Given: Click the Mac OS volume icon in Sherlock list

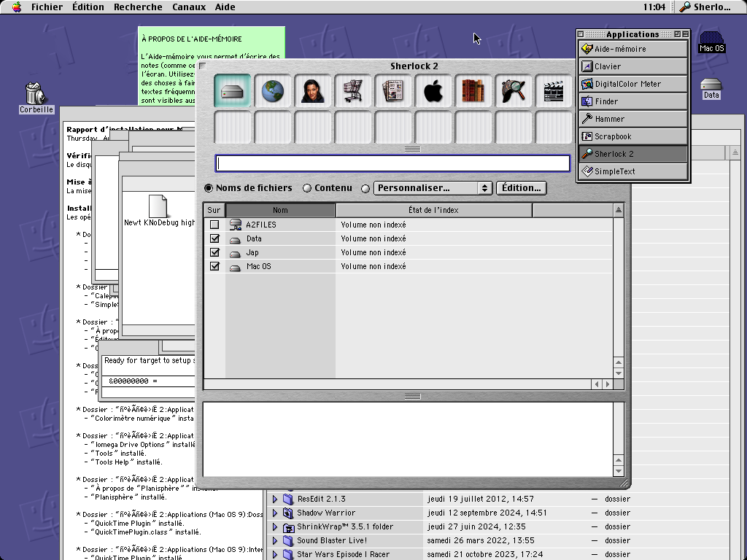Looking at the screenshot, I should (235, 267).
